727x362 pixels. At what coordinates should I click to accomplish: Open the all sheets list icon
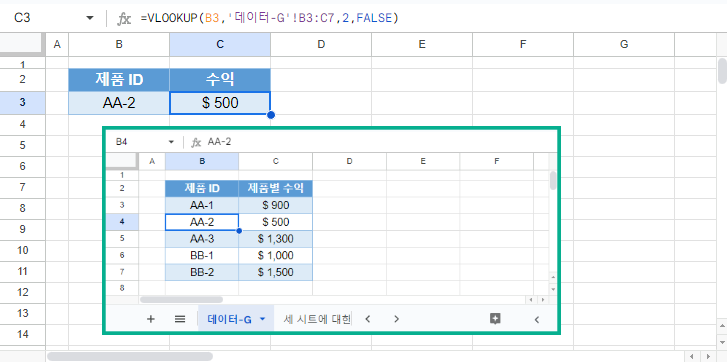[x=180, y=319]
